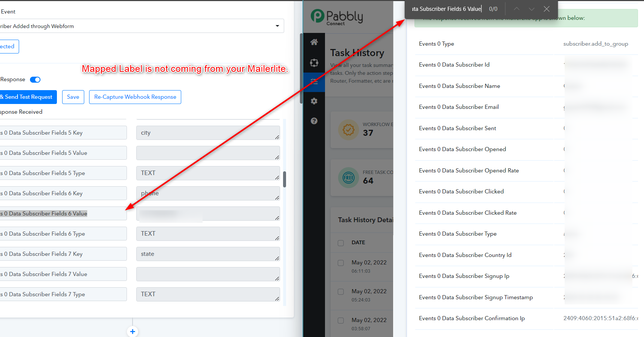Go to previous search match arrow

pyautogui.click(x=517, y=9)
